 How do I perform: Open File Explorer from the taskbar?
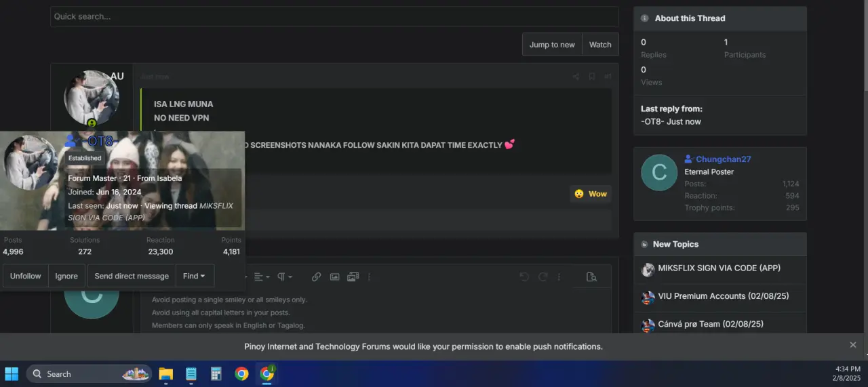click(166, 373)
